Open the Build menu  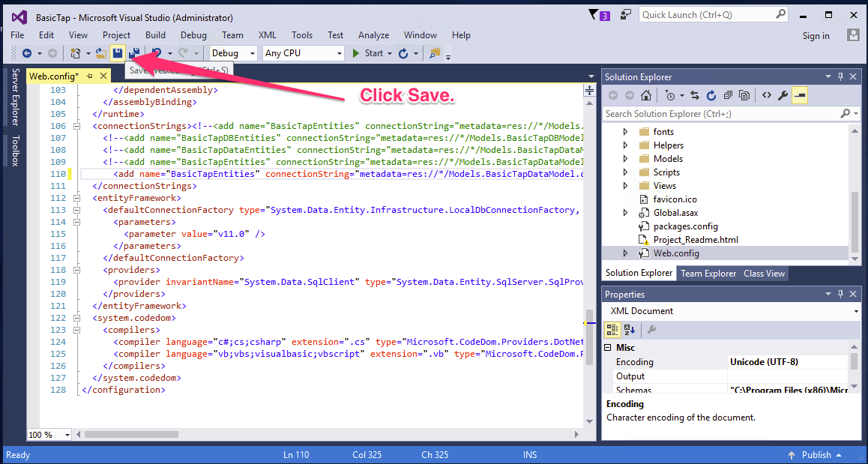pyautogui.click(x=156, y=35)
